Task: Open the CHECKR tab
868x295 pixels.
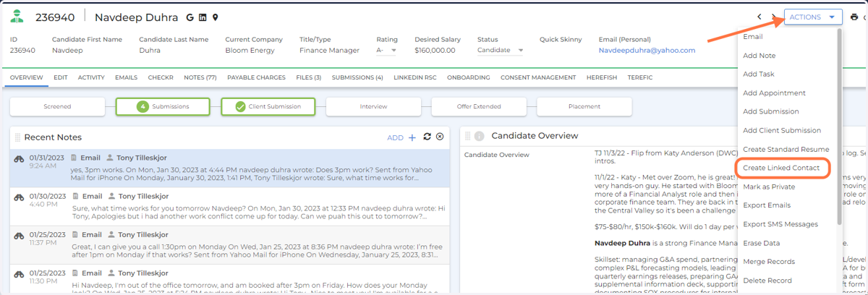Action: click(x=160, y=77)
